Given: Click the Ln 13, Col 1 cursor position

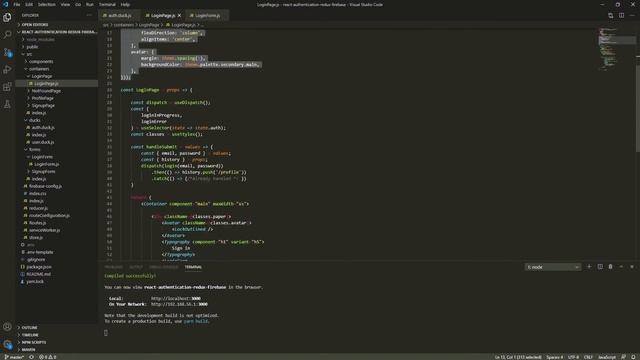Looking at the screenshot, I should [518, 357].
